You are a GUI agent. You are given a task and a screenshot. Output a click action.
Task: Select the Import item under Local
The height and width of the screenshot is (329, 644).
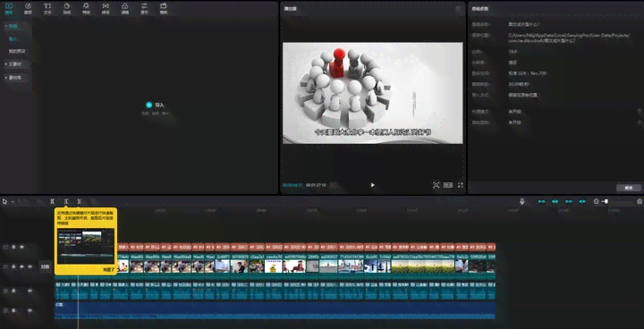[x=13, y=38]
